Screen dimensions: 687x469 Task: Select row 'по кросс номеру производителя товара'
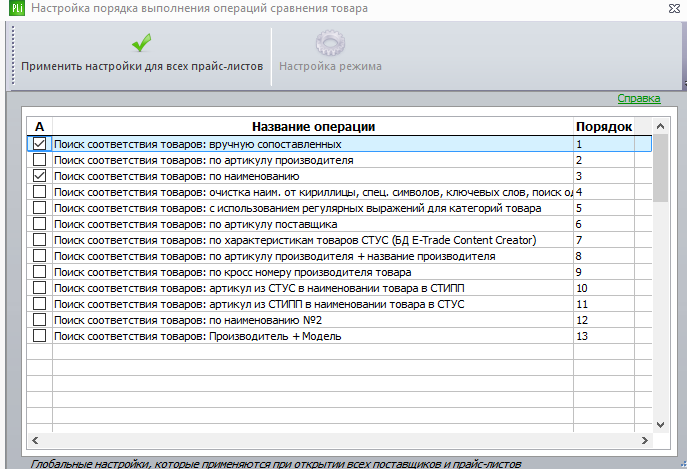click(233, 272)
